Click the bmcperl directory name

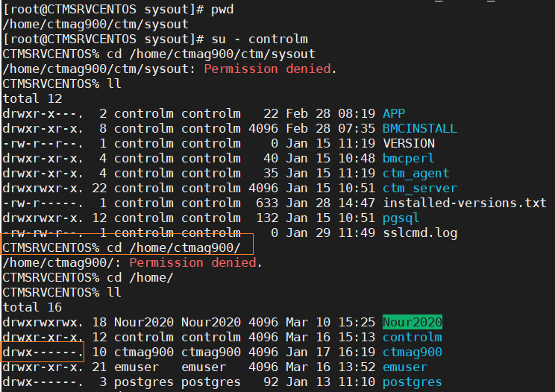click(409, 158)
